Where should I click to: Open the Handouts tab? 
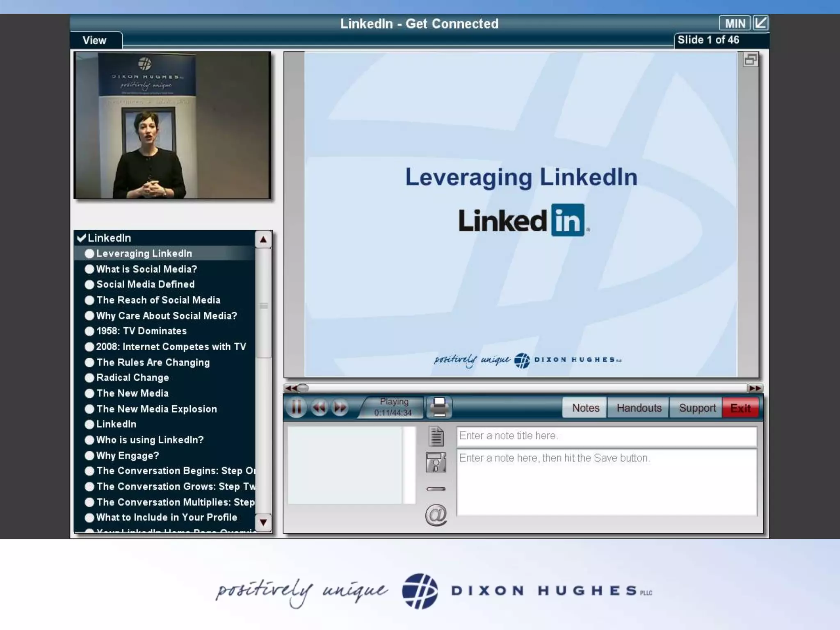pyautogui.click(x=639, y=408)
